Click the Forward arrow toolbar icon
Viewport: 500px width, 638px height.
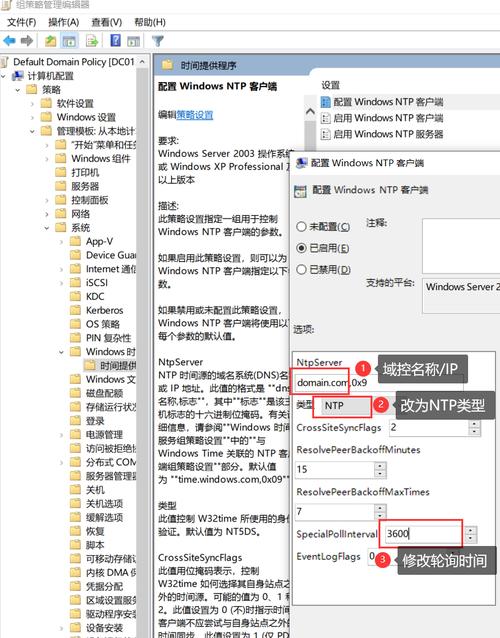[26, 40]
